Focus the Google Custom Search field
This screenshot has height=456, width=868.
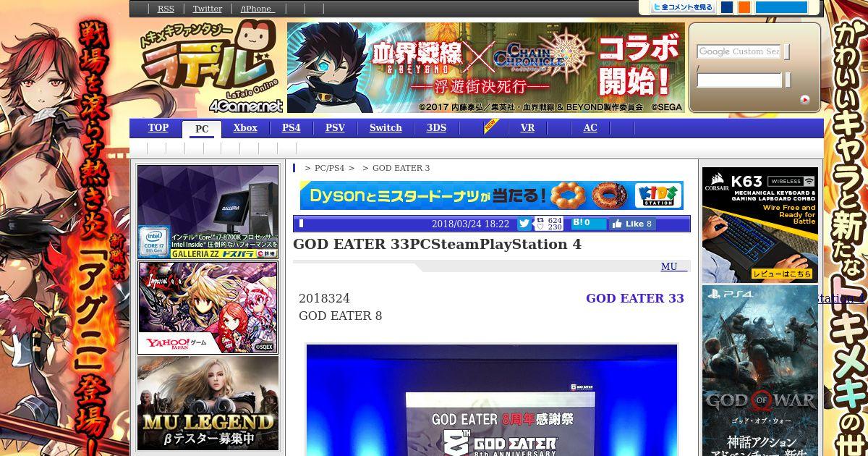pyautogui.click(x=739, y=51)
